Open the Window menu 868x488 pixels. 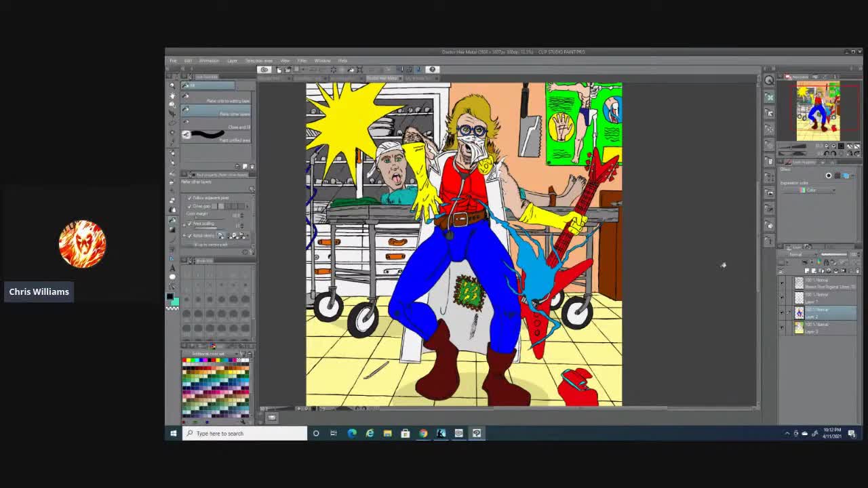pyautogui.click(x=322, y=61)
